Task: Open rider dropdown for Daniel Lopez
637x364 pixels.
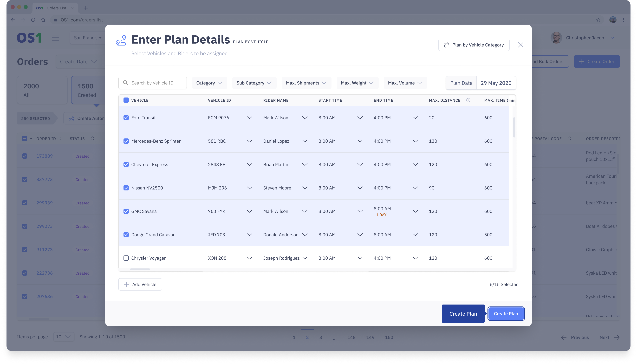Action: click(x=305, y=141)
